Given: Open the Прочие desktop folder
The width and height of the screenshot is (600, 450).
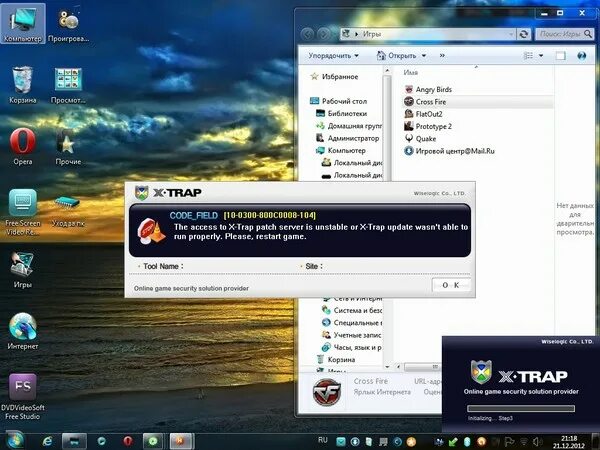Looking at the screenshot, I should (68, 146).
